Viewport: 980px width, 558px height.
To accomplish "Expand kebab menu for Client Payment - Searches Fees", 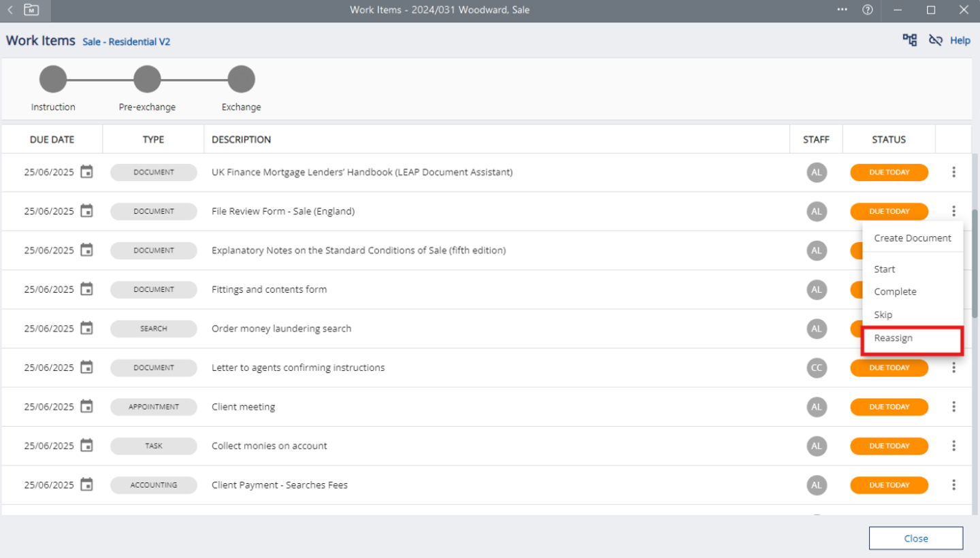I will 953,485.
